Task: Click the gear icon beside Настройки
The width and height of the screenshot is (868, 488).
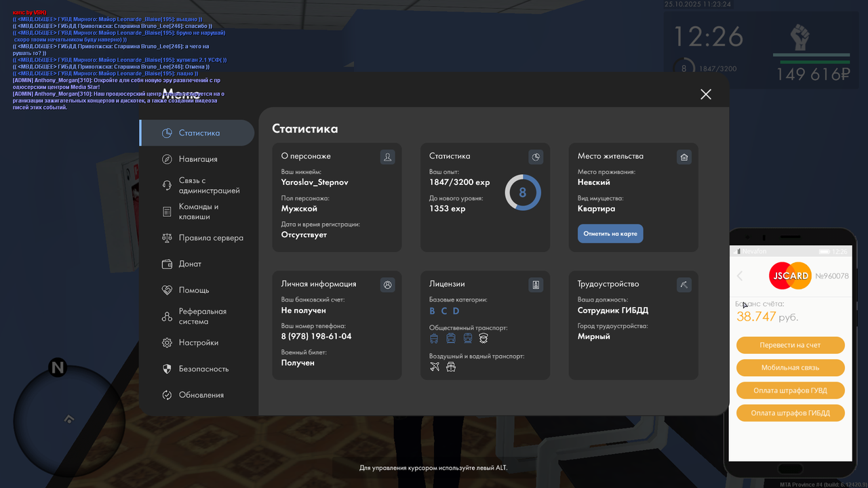Action: (x=167, y=343)
